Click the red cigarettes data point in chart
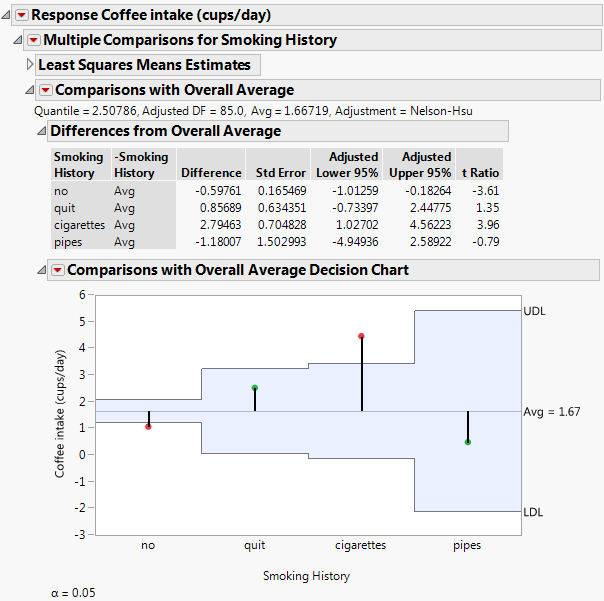This screenshot has height=601, width=604. [361, 336]
